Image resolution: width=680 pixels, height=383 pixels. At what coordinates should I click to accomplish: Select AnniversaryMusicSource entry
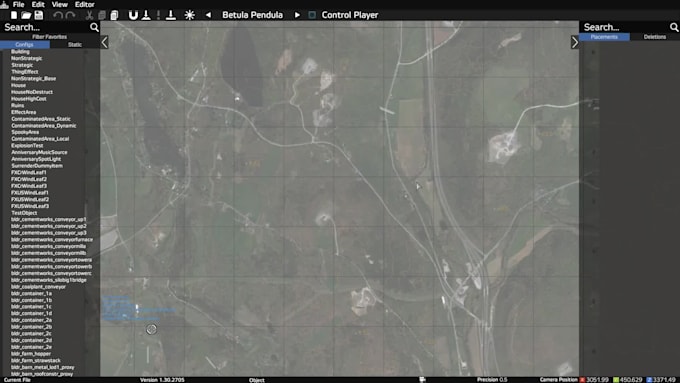coord(39,152)
